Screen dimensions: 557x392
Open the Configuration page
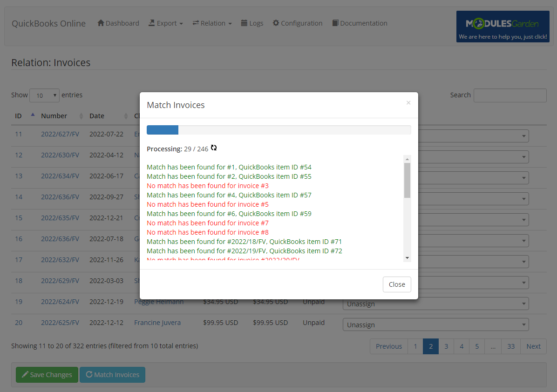pos(298,23)
